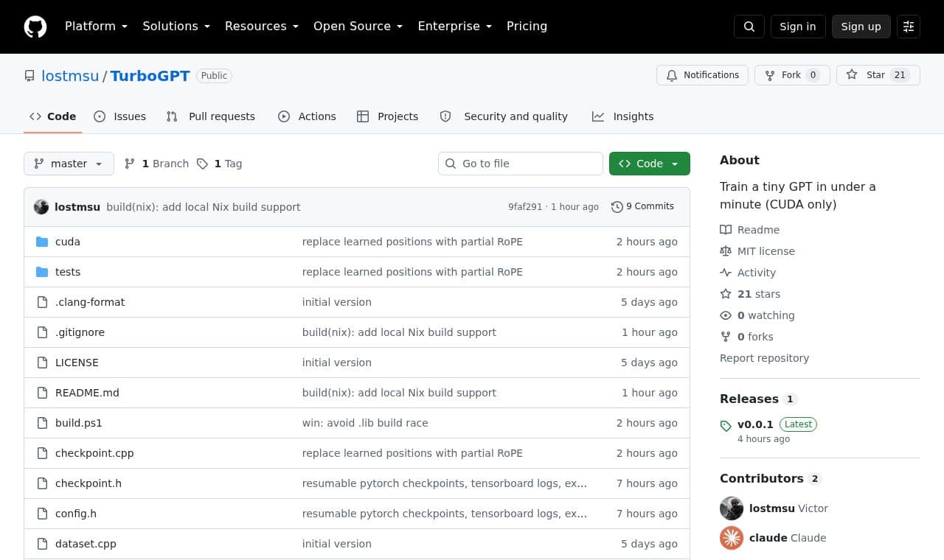944x560 pixels.
Task: Click the tests folder icon
Action: click(x=42, y=272)
